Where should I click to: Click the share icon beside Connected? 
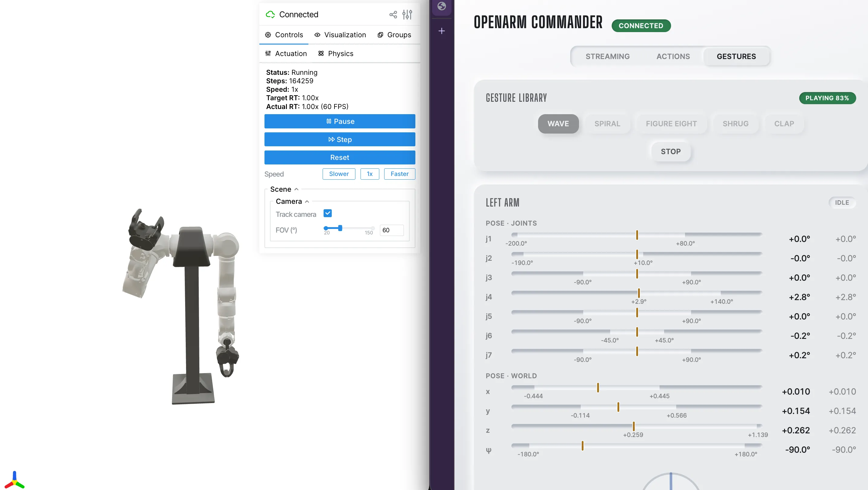pos(393,15)
